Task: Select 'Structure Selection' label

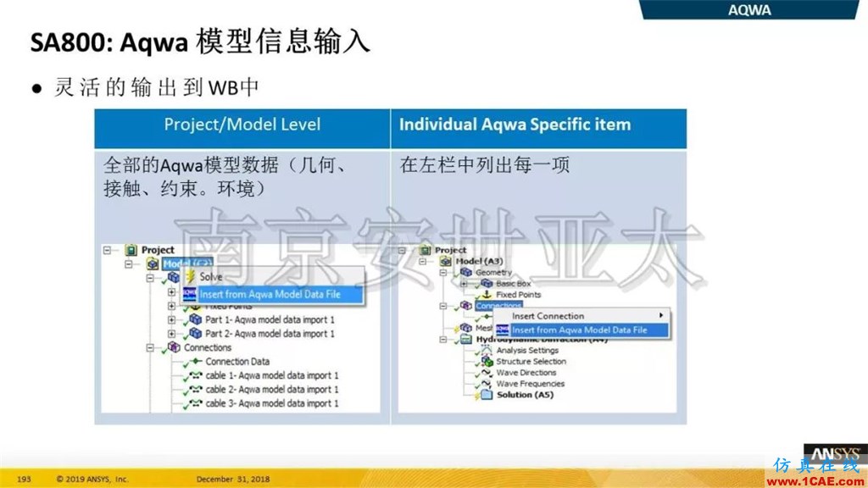Action: (531, 361)
